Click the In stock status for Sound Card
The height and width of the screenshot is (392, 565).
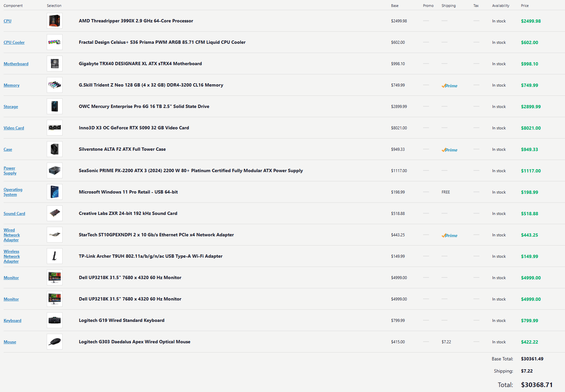point(499,214)
